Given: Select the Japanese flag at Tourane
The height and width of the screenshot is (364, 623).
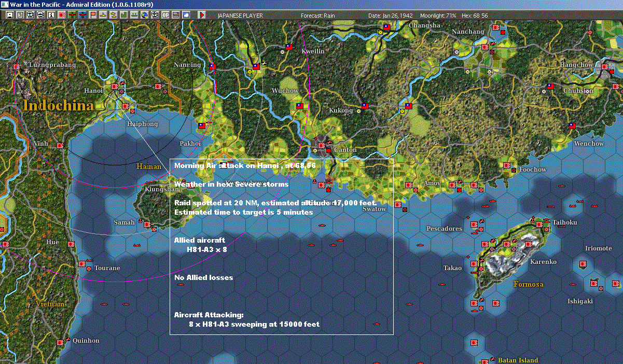Looking at the screenshot, I should coord(82,264).
